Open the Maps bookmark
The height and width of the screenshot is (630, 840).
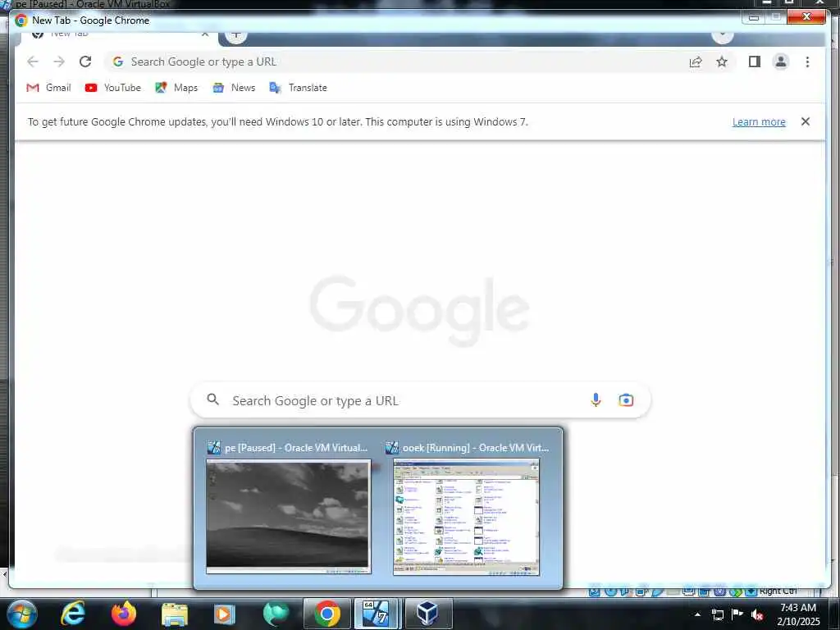(x=176, y=88)
